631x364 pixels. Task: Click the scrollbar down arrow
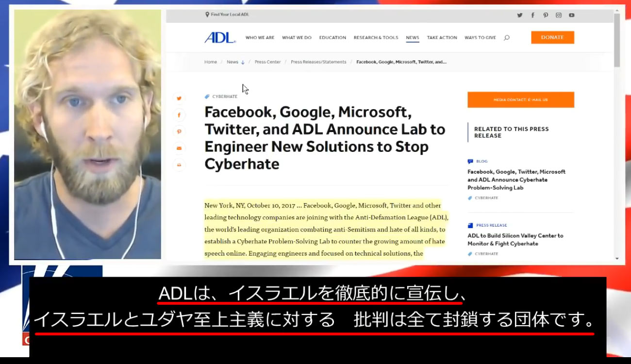point(617,259)
